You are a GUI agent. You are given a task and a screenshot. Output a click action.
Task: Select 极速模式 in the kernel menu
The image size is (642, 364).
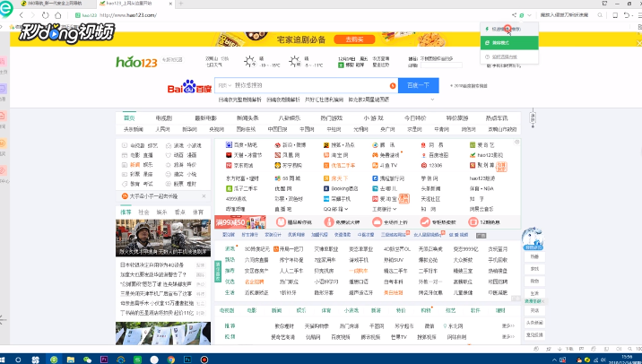[509, 29]
